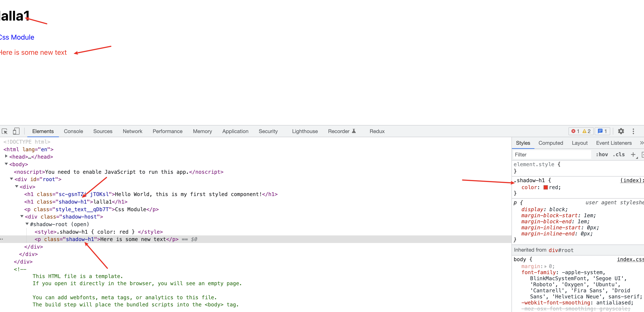Click the .shadow-h1 selector in Styles
Screen dimensions: 644x312
529,180
